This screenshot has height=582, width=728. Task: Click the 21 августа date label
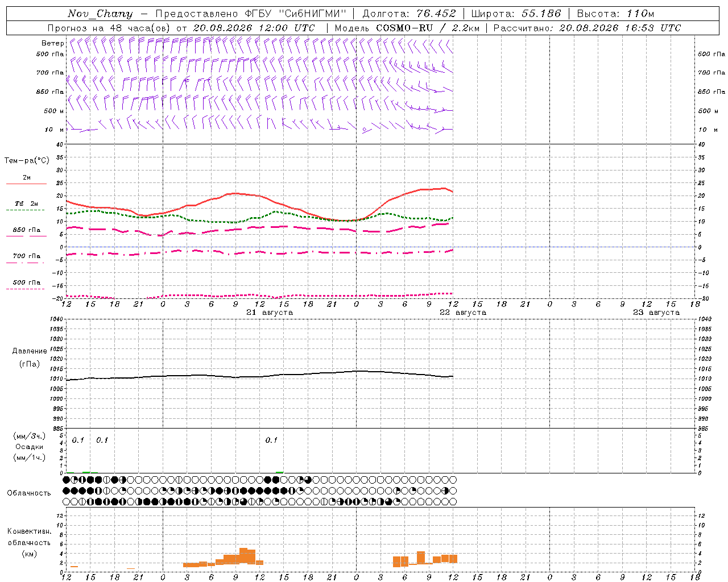pos(270,313)
